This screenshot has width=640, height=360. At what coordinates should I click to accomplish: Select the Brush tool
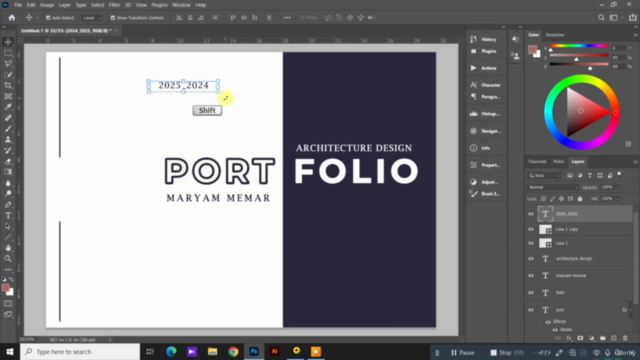(8, 129)
